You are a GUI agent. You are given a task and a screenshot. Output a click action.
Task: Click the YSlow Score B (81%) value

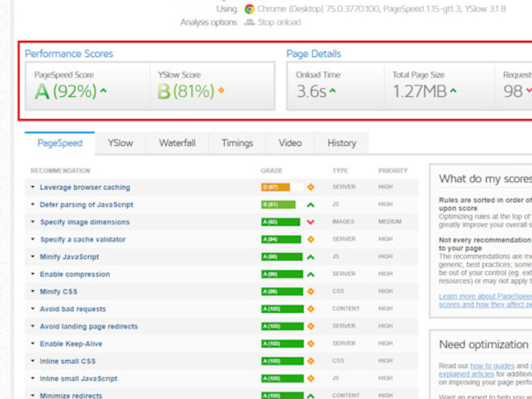186,91
